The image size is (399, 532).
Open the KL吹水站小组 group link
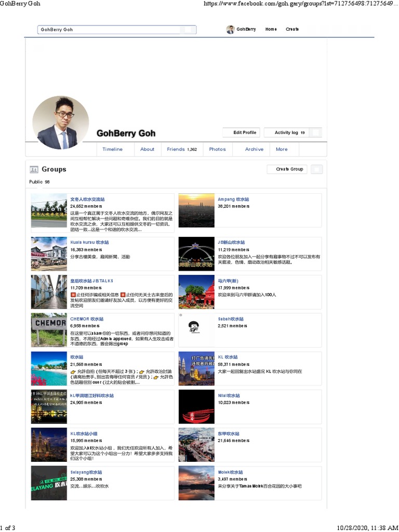[84, 434]
